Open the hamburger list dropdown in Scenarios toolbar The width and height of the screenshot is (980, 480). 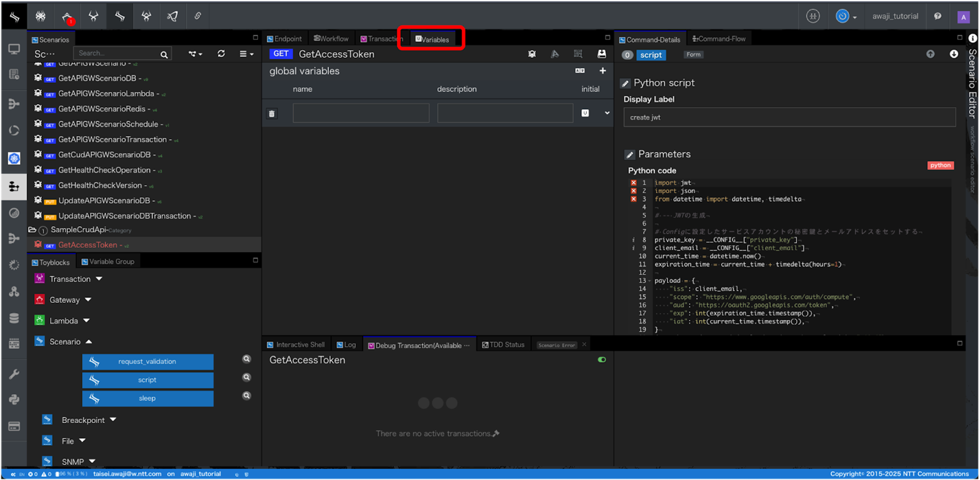pyautogui.click(x=246, y=54)
